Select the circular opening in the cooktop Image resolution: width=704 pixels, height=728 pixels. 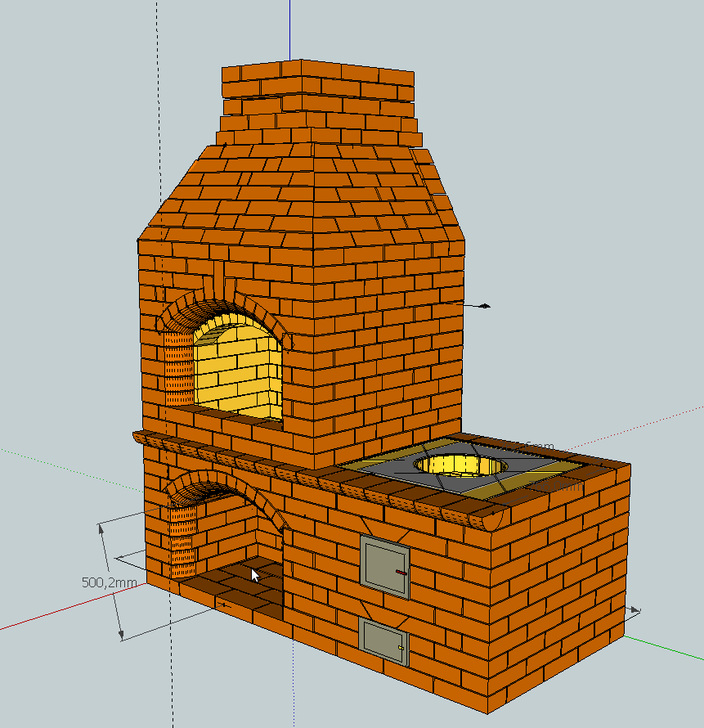point(460,465)
